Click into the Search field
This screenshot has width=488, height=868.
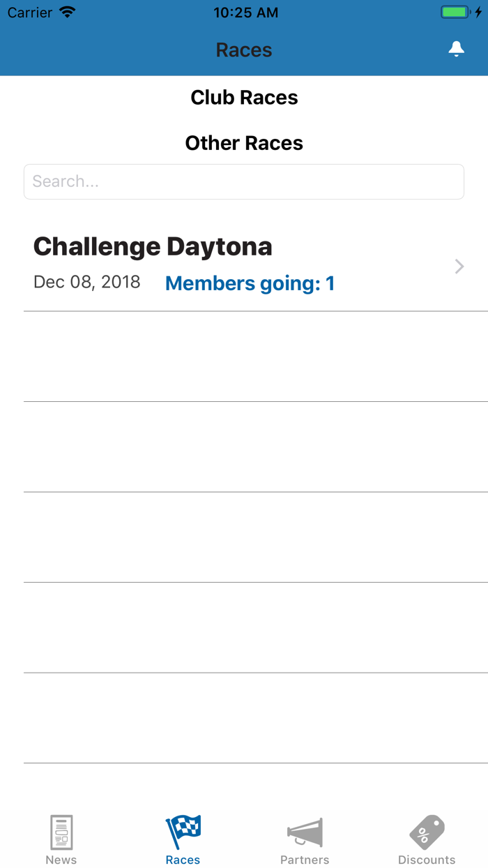[244, 181]
